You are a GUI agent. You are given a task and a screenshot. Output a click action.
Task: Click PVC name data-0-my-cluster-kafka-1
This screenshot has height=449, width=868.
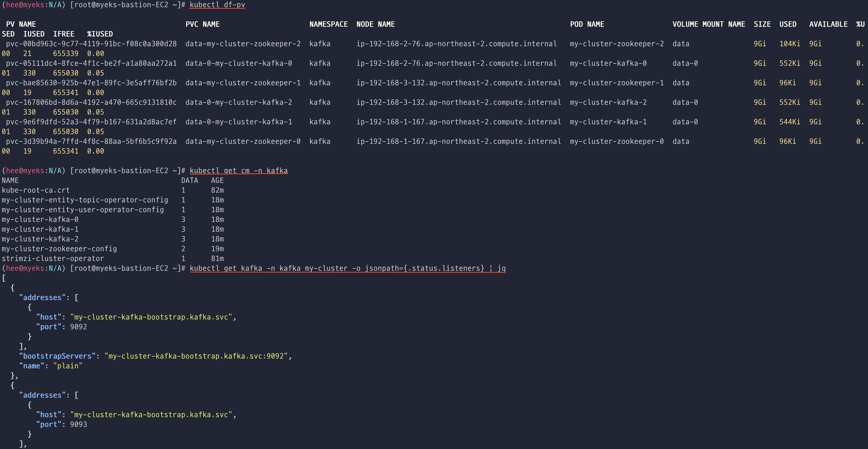click(x=239, y=122)
